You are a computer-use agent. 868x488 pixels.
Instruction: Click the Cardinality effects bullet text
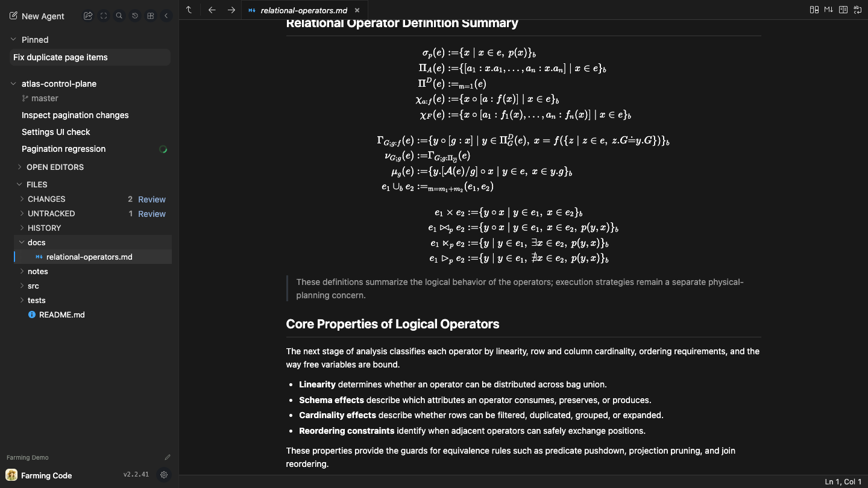[x=481, y=415]
